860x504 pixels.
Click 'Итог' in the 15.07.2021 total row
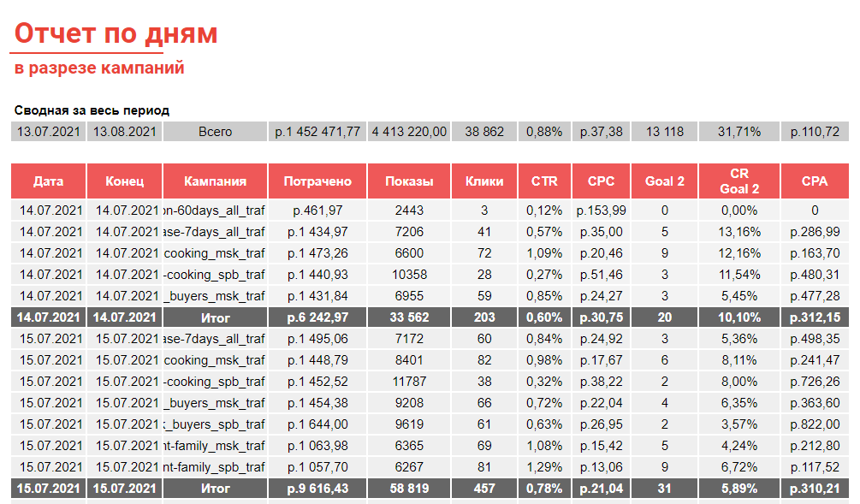pos(215,489)
